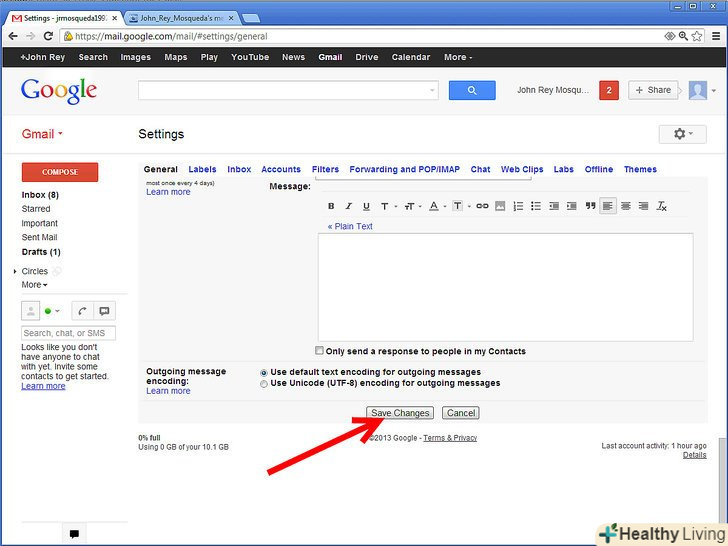This screenshot has height=546, width=728.
Task: Apply quote formatting to text
Action: [x=590, y=206]
